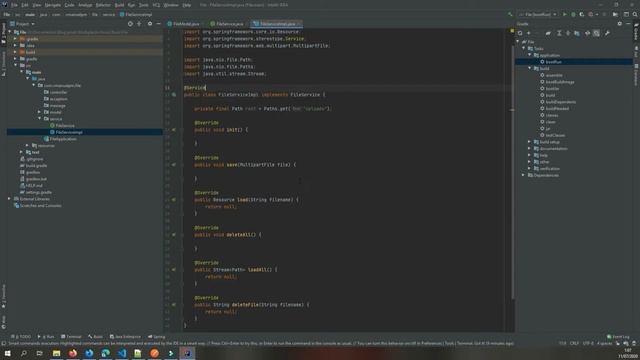Collapse all nodes in Gradle panel
The height and width of the screenshot is (360, 640).
tap(568, 33)
